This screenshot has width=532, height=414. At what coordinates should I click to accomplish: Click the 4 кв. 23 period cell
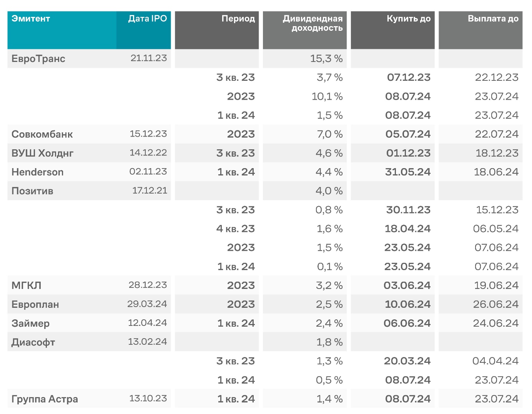coord(236,229)
